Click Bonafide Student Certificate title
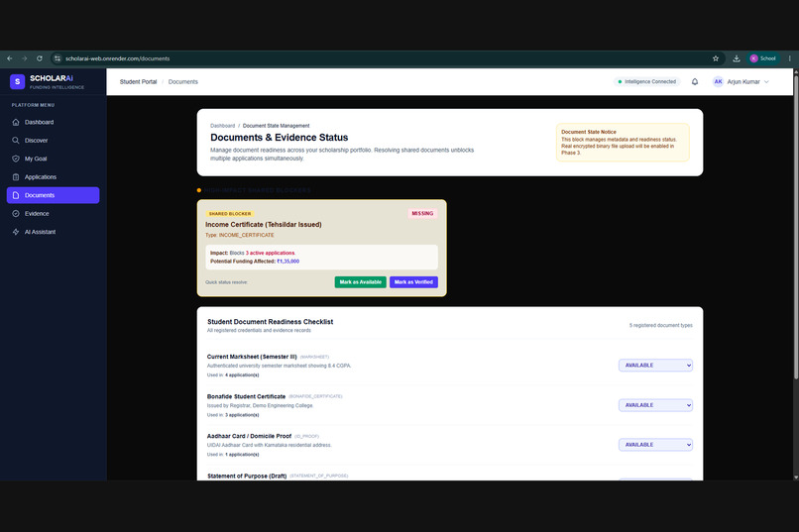 [x=246, y=396]
